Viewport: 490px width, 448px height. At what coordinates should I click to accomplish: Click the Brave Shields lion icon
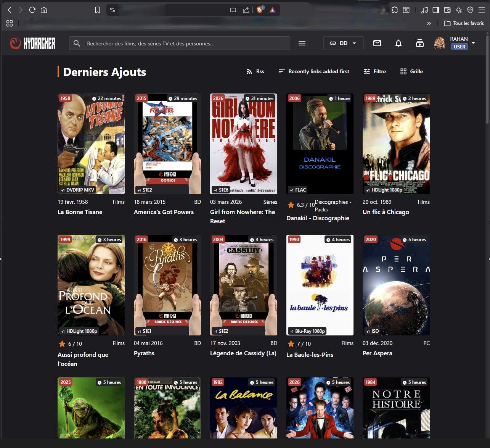(260, 10)
